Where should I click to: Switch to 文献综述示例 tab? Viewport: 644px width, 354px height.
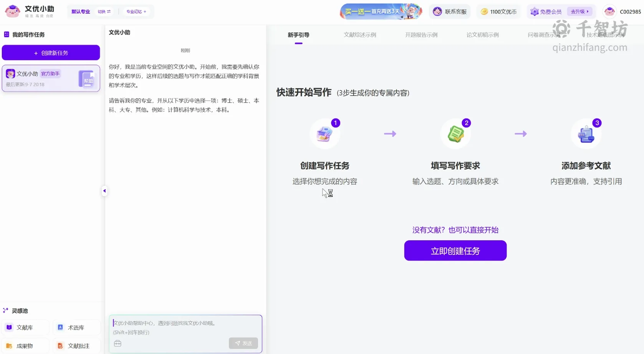click(360, 35)
